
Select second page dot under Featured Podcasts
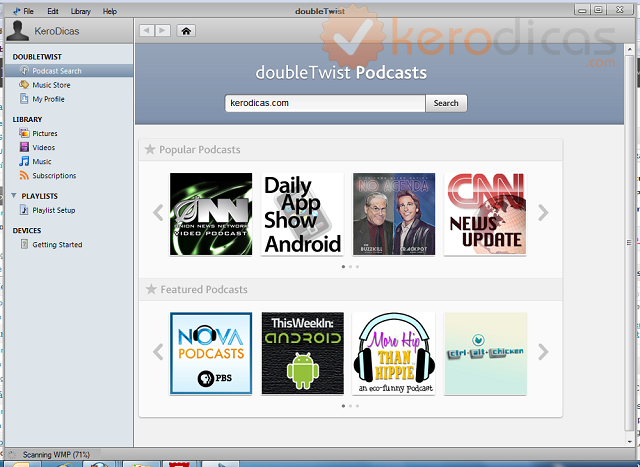(350, 406)
